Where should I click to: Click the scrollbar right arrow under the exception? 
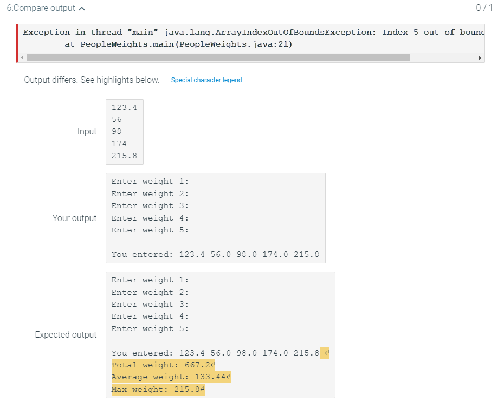[x=480, y=57]
